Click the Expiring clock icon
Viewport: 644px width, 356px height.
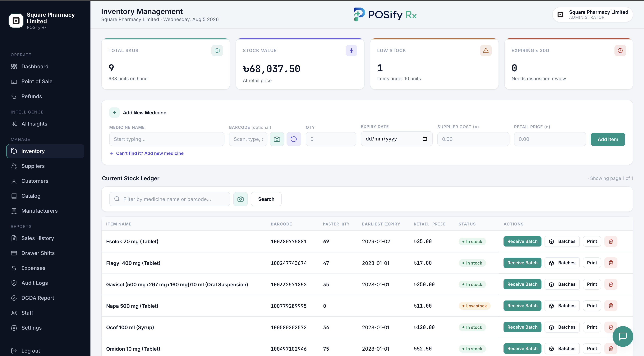coord(620,50)
